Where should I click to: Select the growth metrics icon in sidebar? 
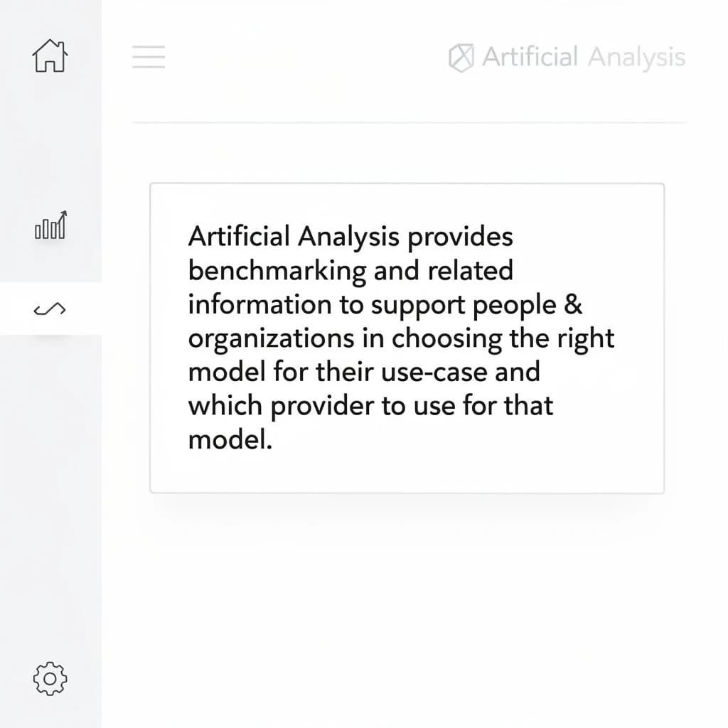click(49, 226)
